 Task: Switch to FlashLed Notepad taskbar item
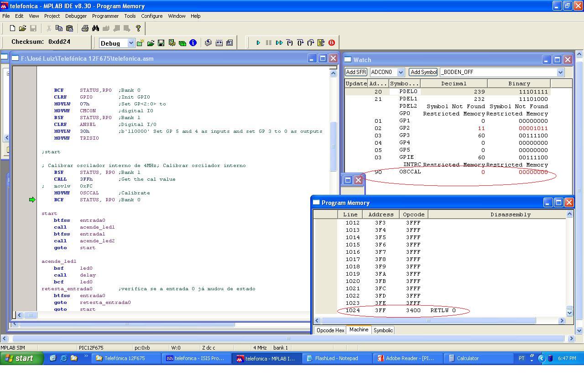click(x=337, y=358)
